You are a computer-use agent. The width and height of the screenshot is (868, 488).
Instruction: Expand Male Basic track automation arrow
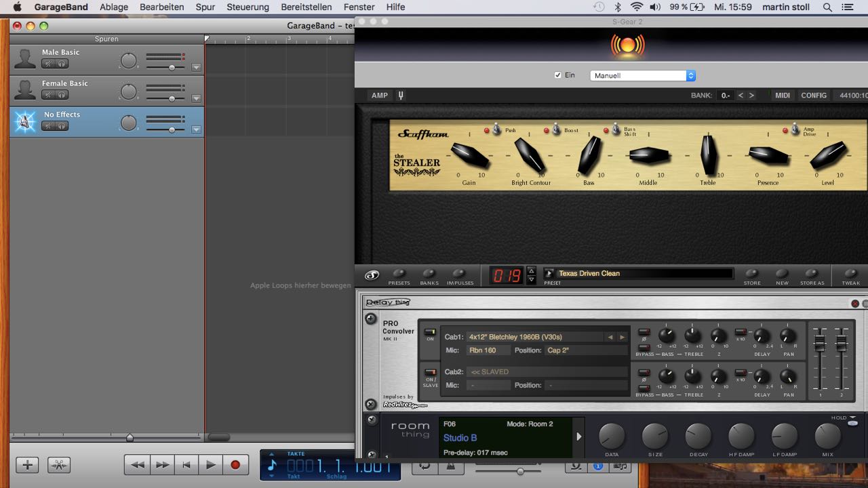pyautogui.click(x=196, y=67)
